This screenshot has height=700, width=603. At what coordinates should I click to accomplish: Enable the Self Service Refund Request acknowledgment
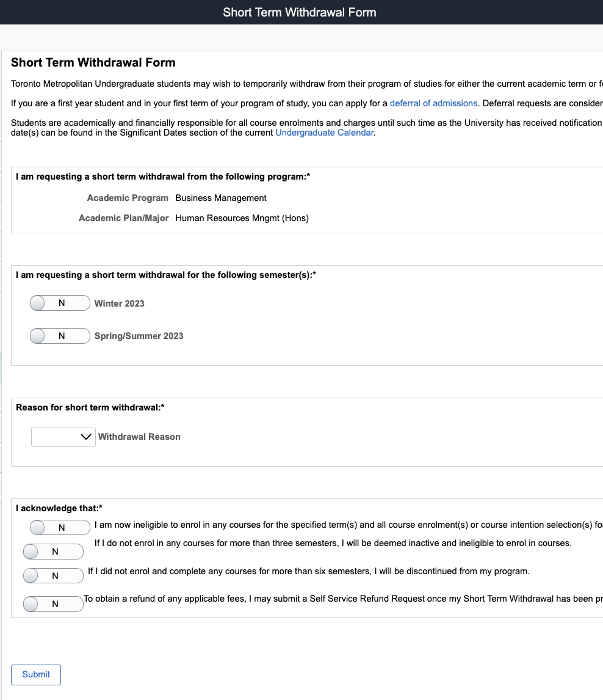click(x=53, y=604)
